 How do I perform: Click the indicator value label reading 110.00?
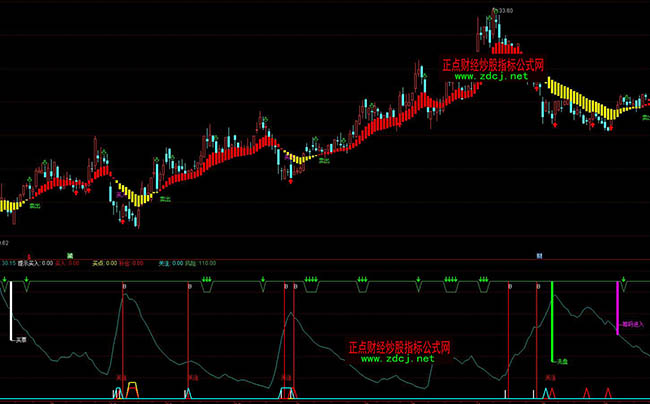tap(208, 264)
